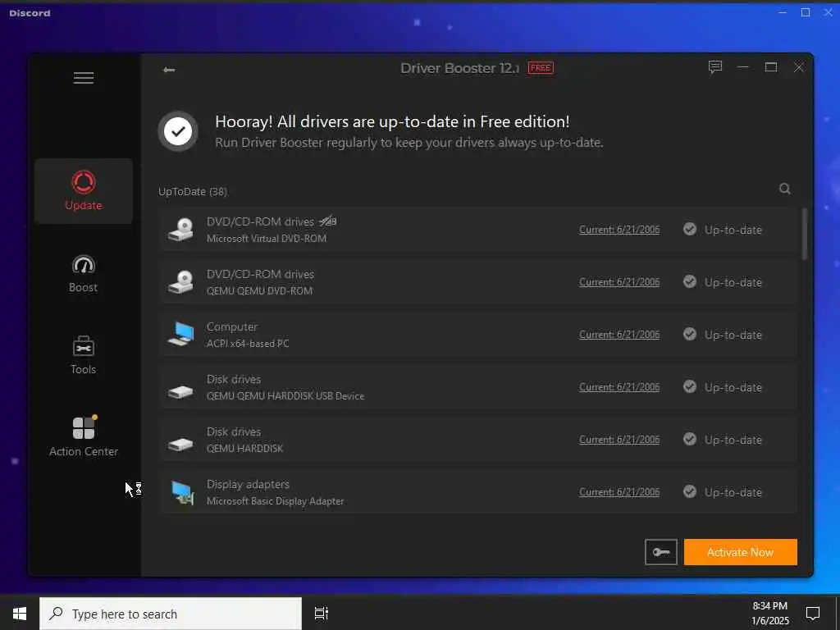
Task: Open Current date link for QEMU HARDDISK USB Device
Action: 619,387
